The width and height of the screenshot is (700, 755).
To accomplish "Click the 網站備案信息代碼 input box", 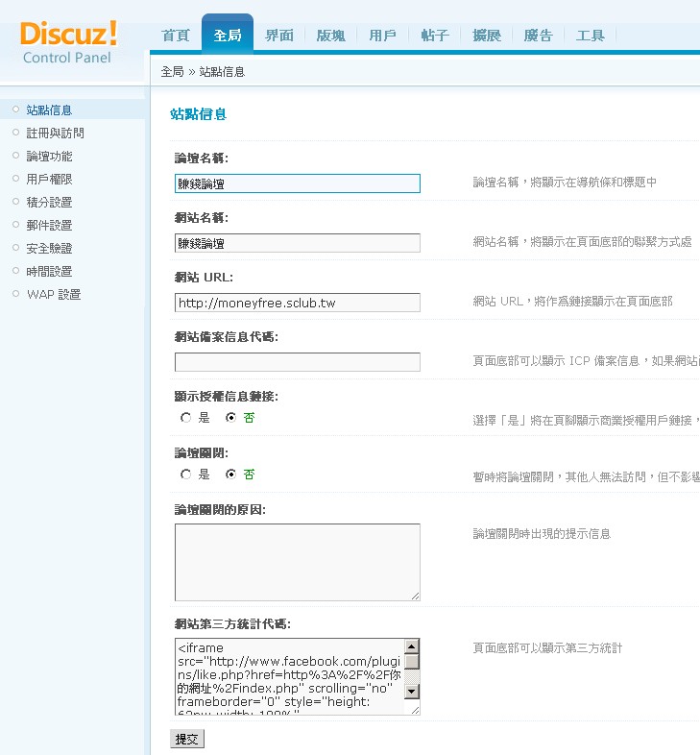I will point(297,362).
